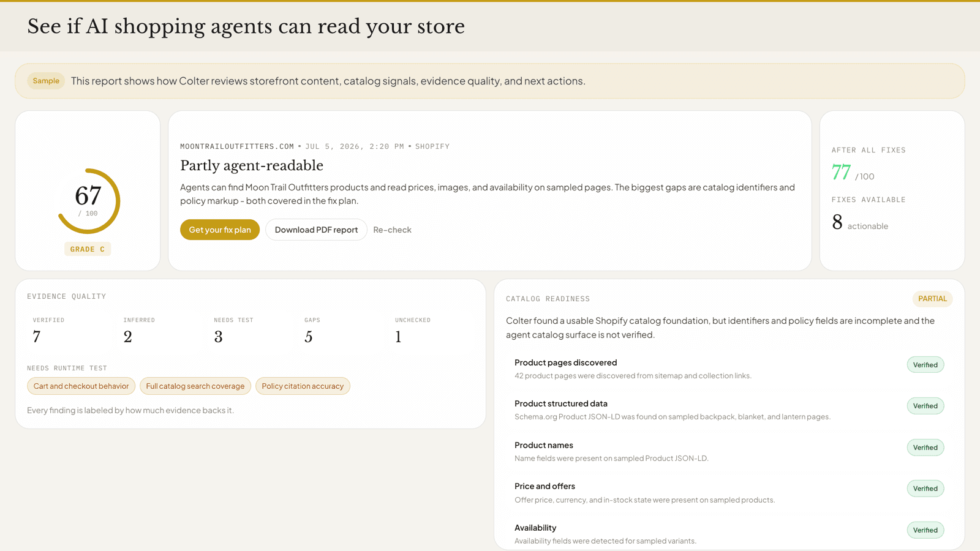980x551 pixels.
Task: Click Verified badge beside Availability
Action: 925,530
